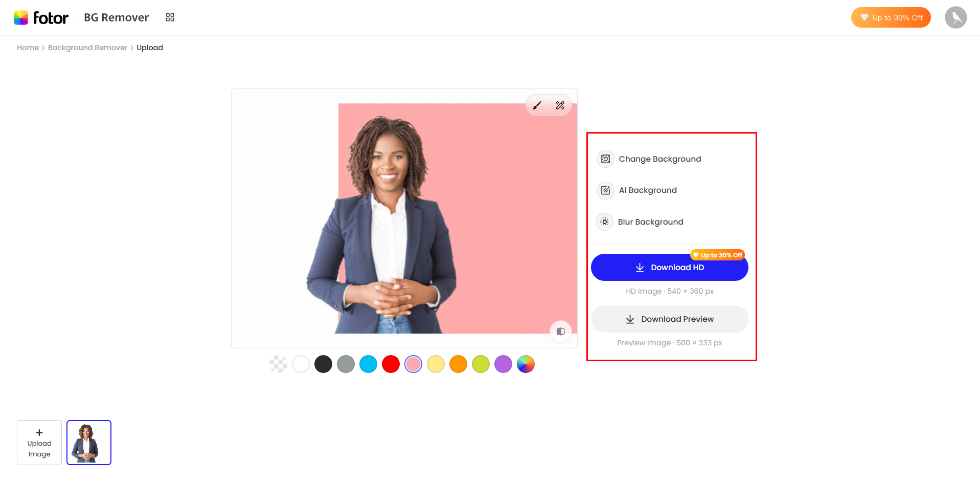Open the Up to 30% Off offer
The height and width of the screenshot is (483, 980).
891,17
